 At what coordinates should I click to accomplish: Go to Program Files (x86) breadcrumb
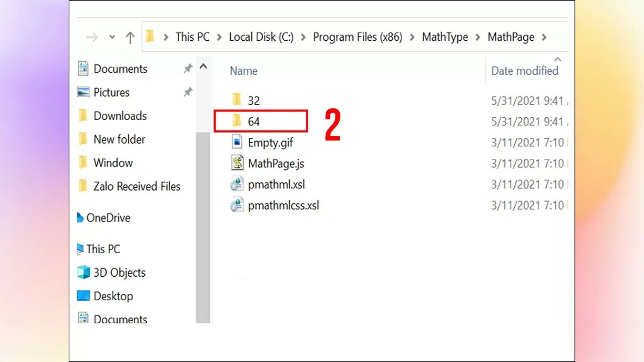pos(357,37)
